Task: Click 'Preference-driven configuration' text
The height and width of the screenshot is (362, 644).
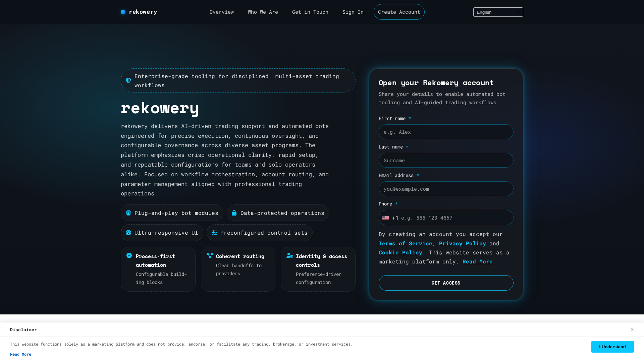Action: (x=319, y=278)
